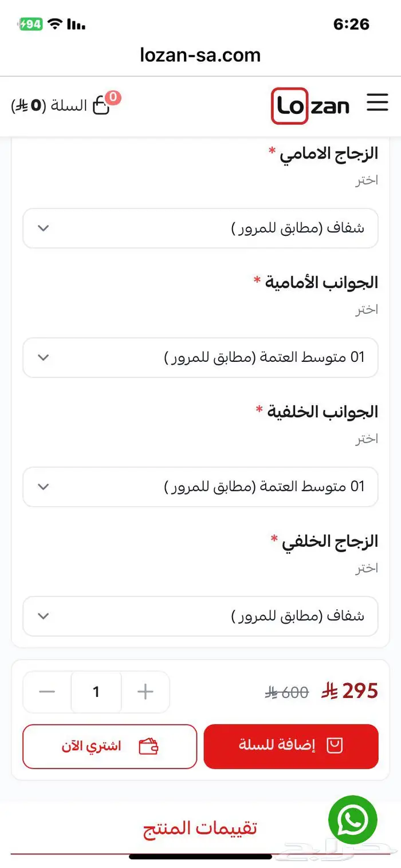Switch to تقييمات المنتج tab

[x=200, y=828]
